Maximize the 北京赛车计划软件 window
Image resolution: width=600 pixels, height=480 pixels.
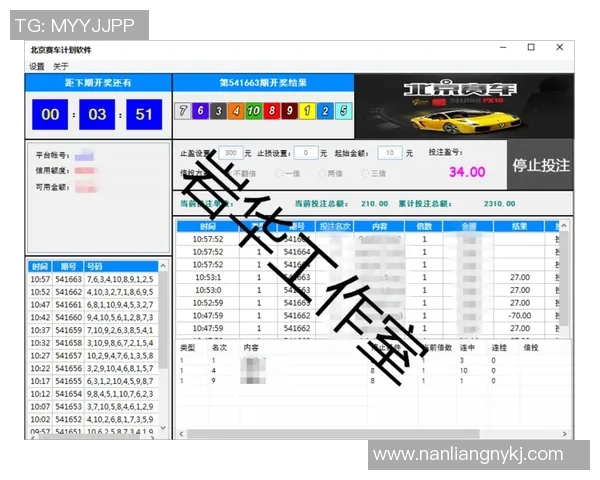(x=531, y=47)
